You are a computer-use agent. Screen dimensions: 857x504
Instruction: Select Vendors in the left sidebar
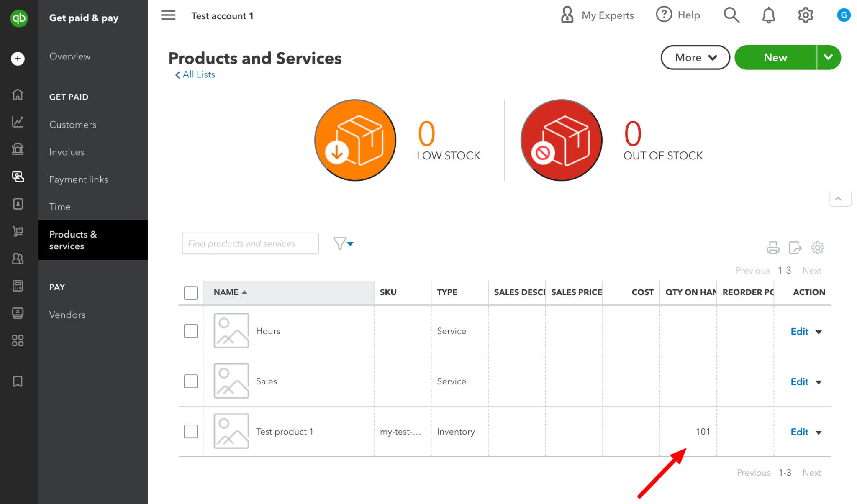click(x=67, y=315)
